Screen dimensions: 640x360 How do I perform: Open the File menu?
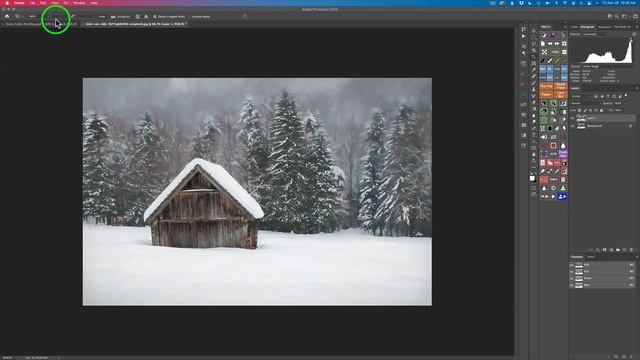(x=32, y=3)
